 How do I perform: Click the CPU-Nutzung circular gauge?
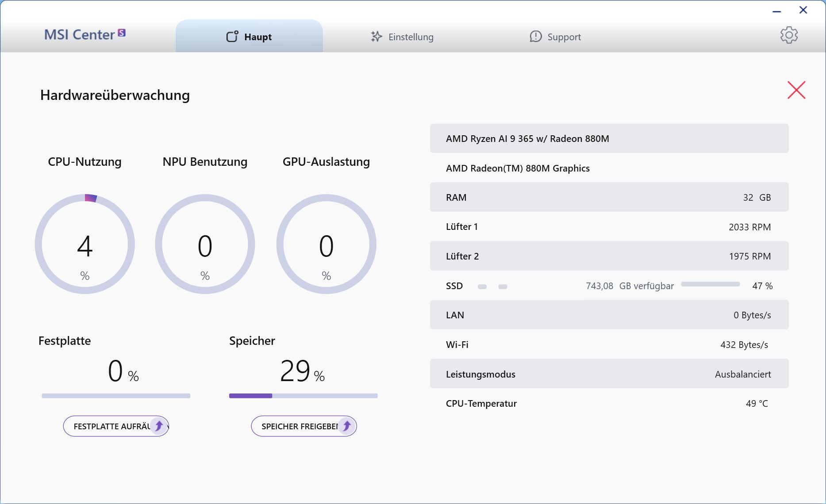tap(85, 244)
